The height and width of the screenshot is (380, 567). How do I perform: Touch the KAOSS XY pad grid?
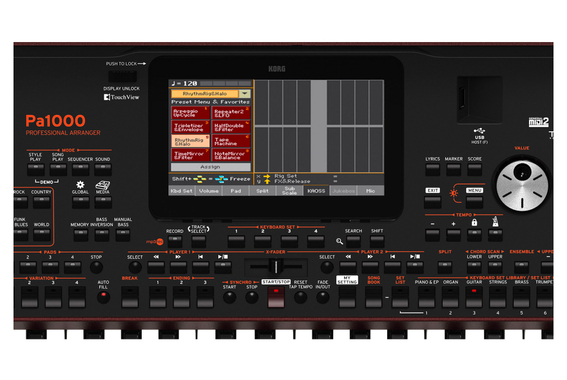click(x=319, y=126)
